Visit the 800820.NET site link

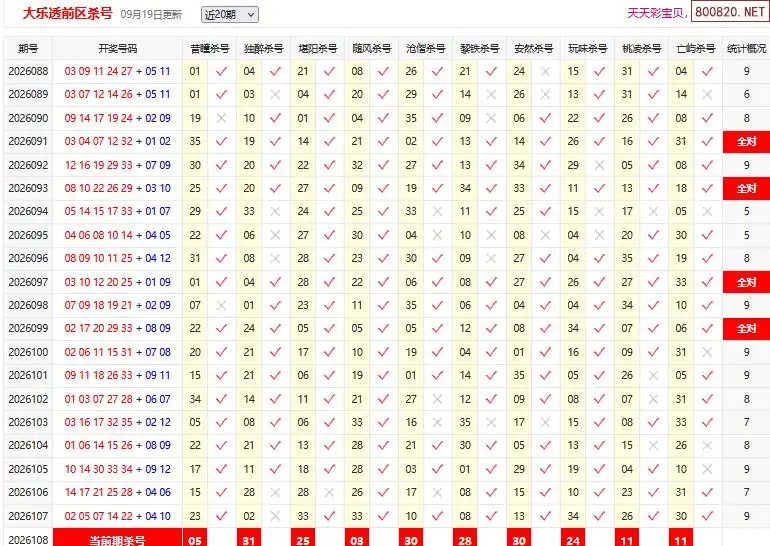(730, 12)
